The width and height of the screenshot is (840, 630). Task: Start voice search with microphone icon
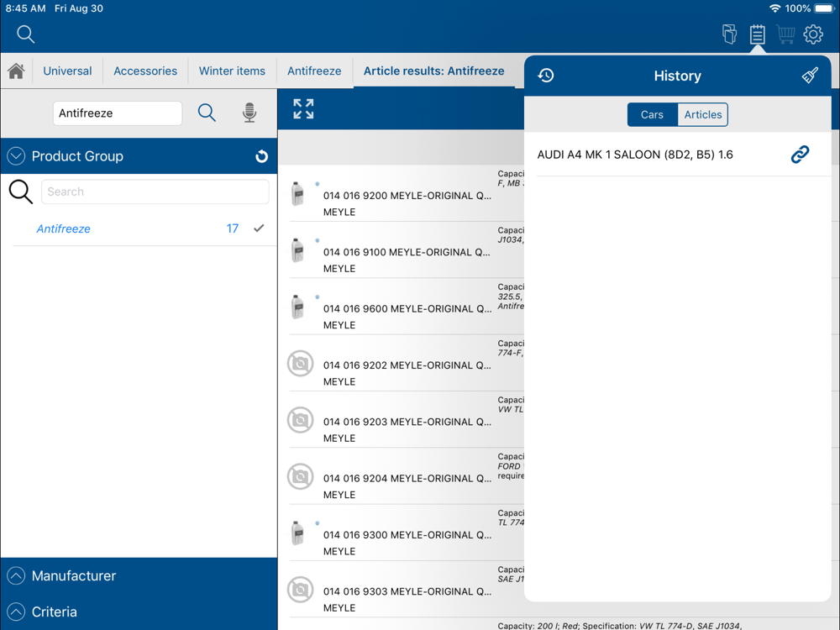249,113
